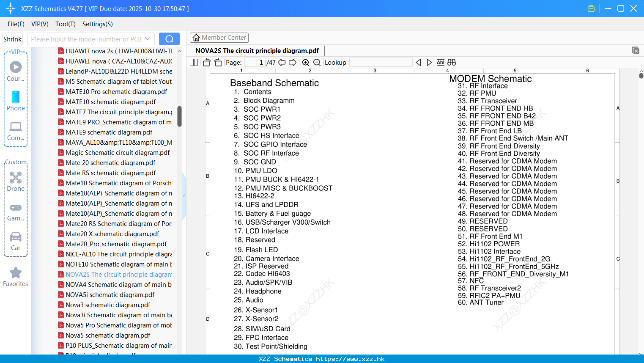Collapse the file list panel handle
This screenshot has width=644, height=363.
pos(184,196)
